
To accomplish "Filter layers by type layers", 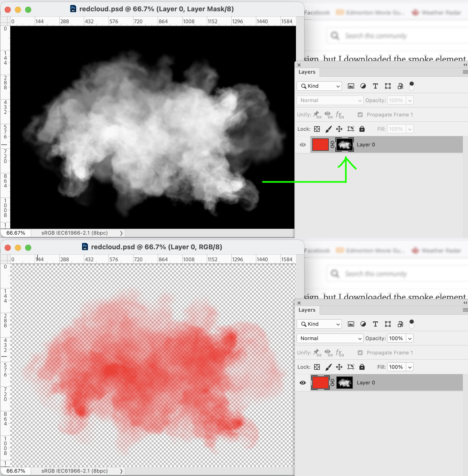I will click(x=375, y=86).
